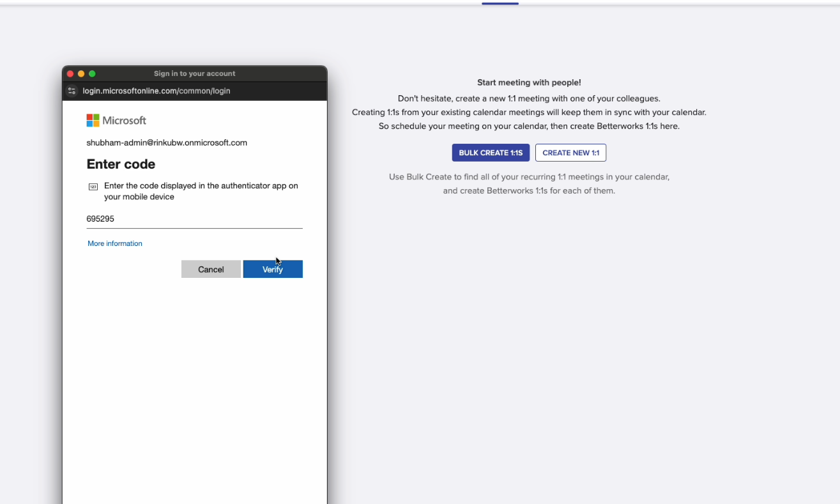Click the code input field showing 695295
The width and height of the screenshot is (840, 504).
click(x=194, y=218)
